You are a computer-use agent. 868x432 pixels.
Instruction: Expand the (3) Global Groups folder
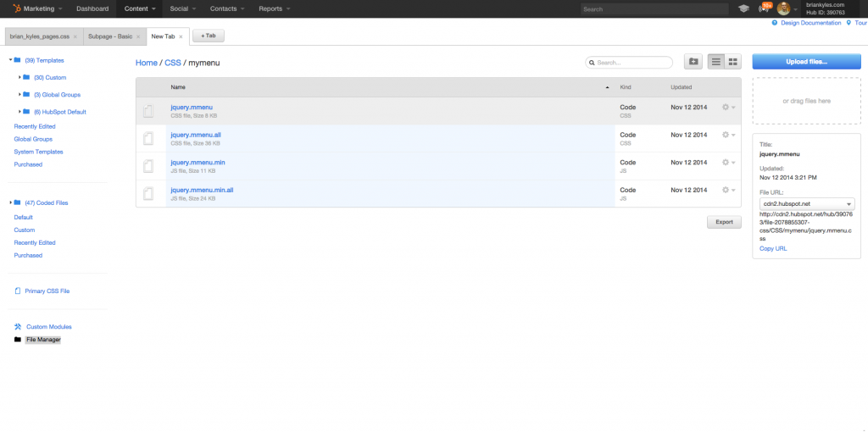click(x=19, y=94)
